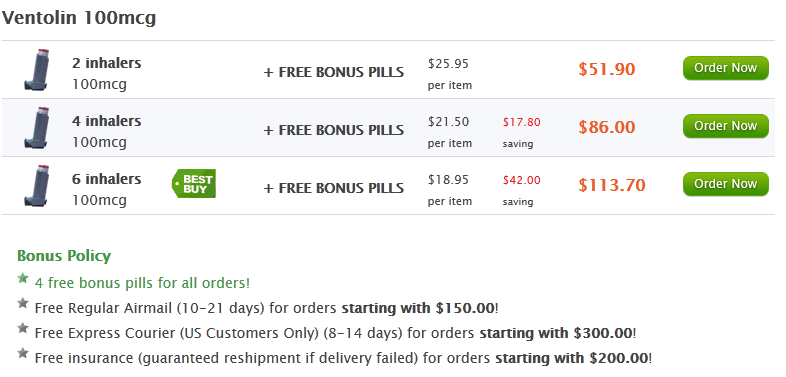The height and width of the screenshot is (377, 786).
Task: Click the inhaler image for 6 inhalers
Action: coord(37,186)
